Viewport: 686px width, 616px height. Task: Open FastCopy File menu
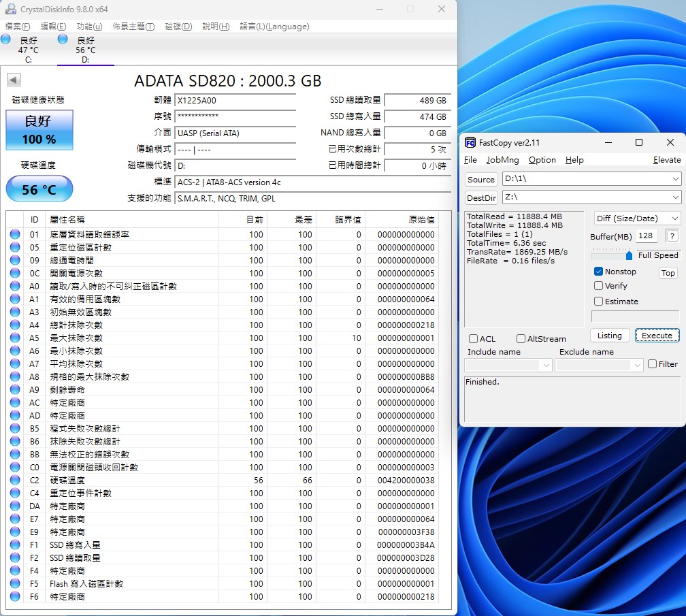coord(470,160)
